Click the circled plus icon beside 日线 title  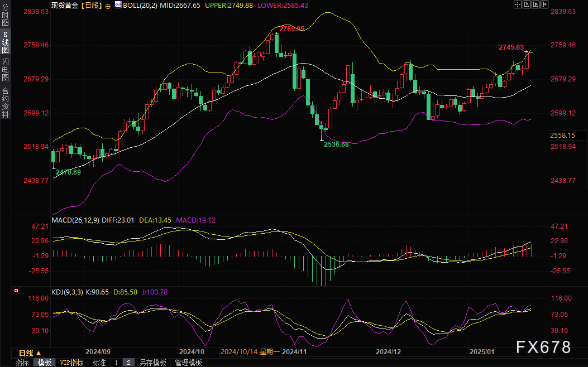[x=108, y=5]
